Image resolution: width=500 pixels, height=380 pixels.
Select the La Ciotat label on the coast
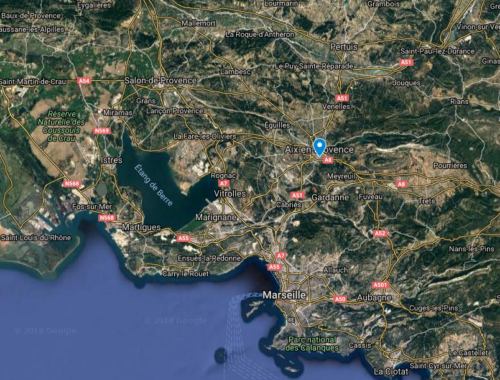(391, 372)
